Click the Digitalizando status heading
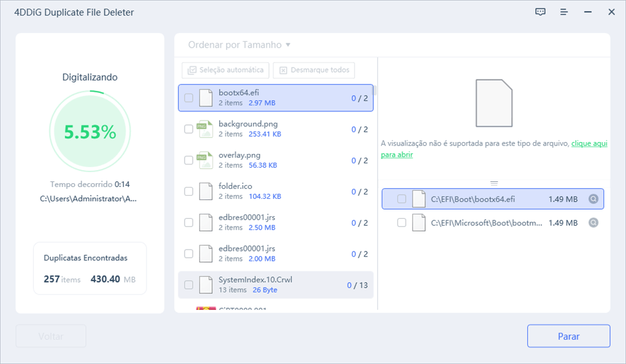 click(90, 77)
